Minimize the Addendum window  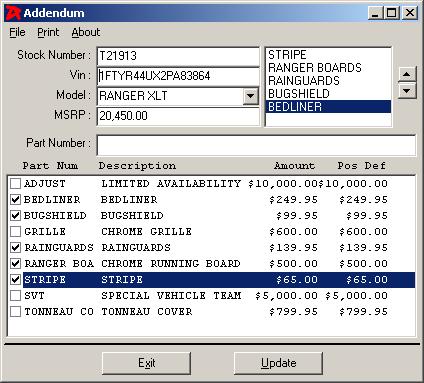tap(375, 13)
